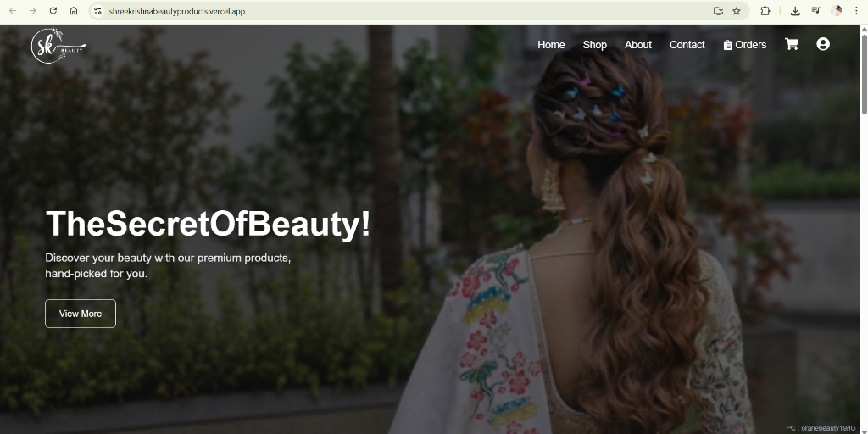The height and width of the screenshot is (434, 868).
Task: Click the View More button
Action: coord(81,314)
